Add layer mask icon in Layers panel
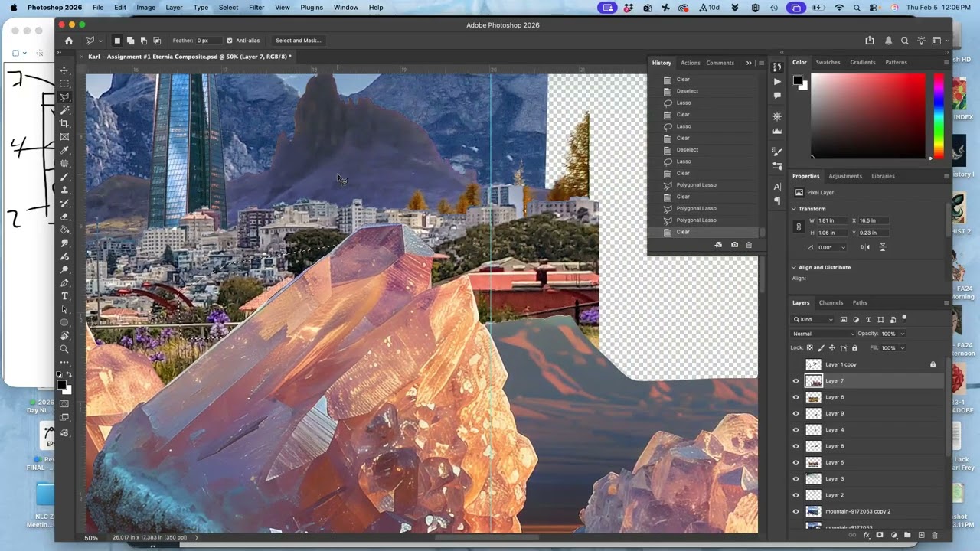980x551 pixels. (879, 535)
